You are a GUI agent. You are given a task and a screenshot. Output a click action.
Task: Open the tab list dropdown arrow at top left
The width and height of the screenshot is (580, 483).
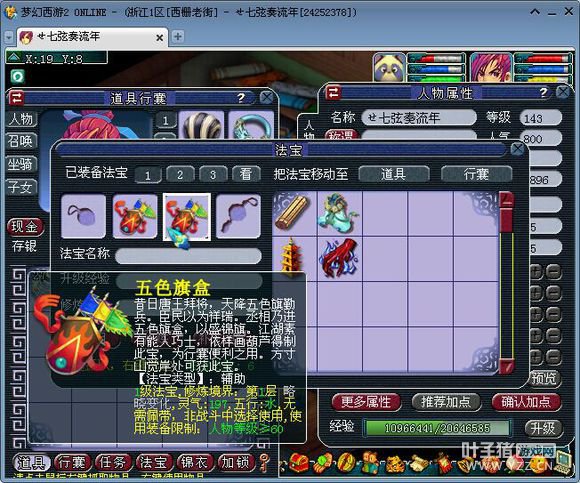pyautogui.click(x=9, y=37)
